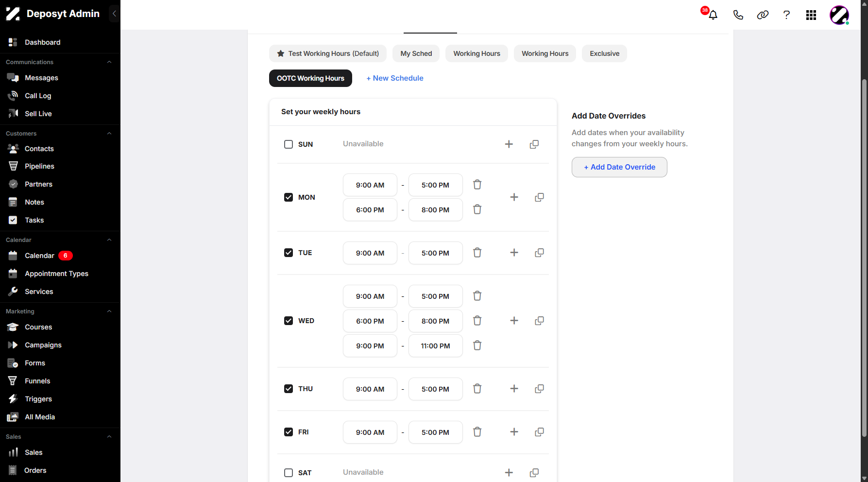Viewport: 868px width, 482px height.
Task: Click + New Schedule link
Action: pos(395,78)
